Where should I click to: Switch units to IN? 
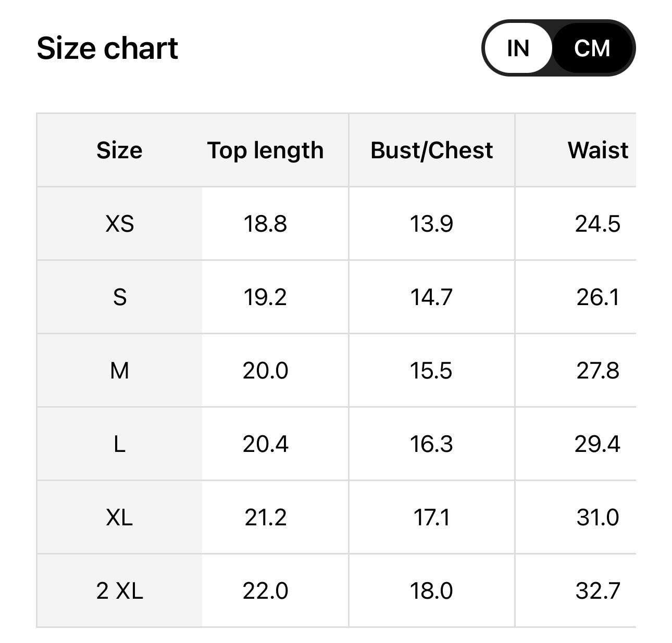tap(518, 48)
